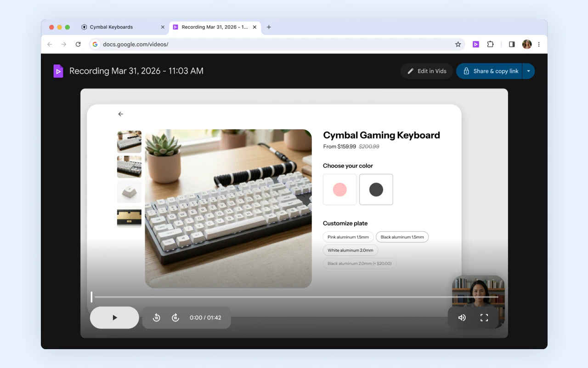
Task: Close the Recording Mar 31 tab
Action: pos(254,27)
